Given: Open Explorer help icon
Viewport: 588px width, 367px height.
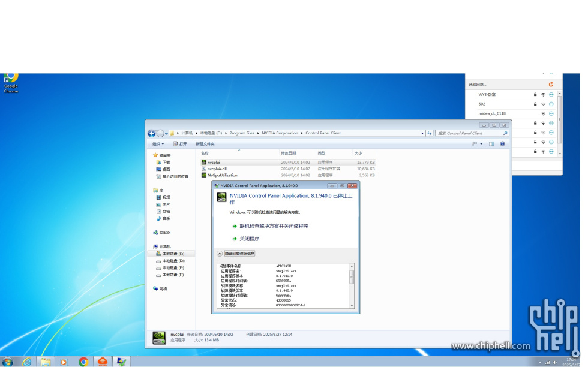Looking at the screenshot, I should click(502, 144).
